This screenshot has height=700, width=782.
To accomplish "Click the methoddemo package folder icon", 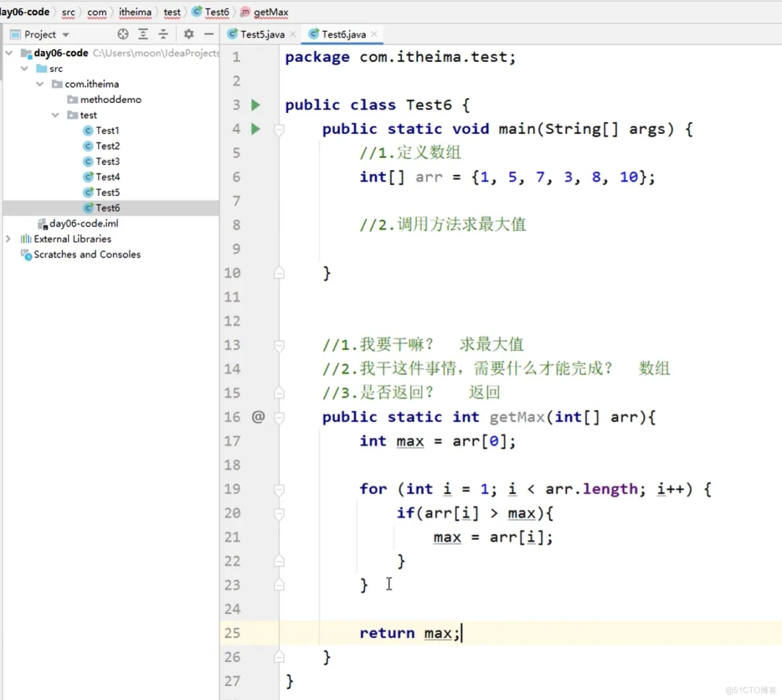I will point(72,100).
